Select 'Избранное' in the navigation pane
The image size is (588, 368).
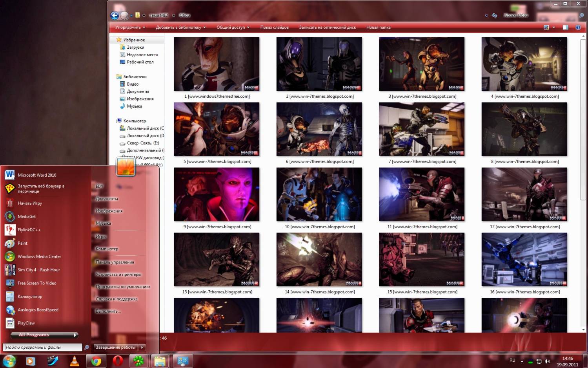pos(134,40)
